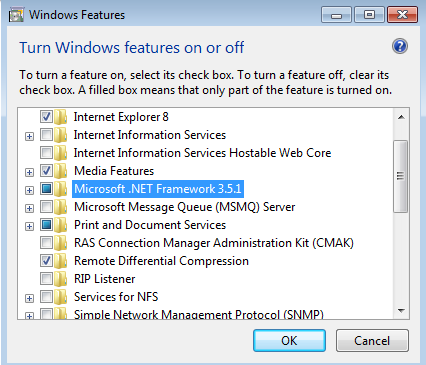Click the folder icon next to Media Features
The height and width of the screenshot is (365, 426).
click(x=61, y=171)
